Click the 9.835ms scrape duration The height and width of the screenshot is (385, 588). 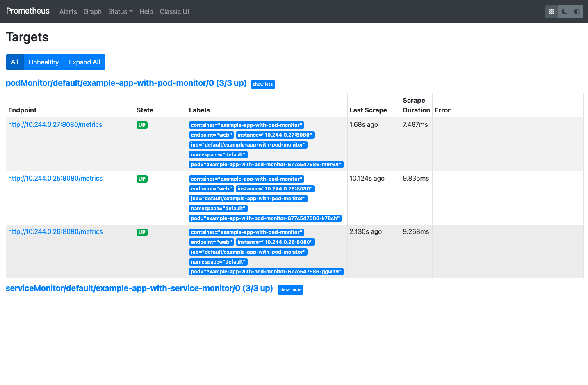[416, 178]
